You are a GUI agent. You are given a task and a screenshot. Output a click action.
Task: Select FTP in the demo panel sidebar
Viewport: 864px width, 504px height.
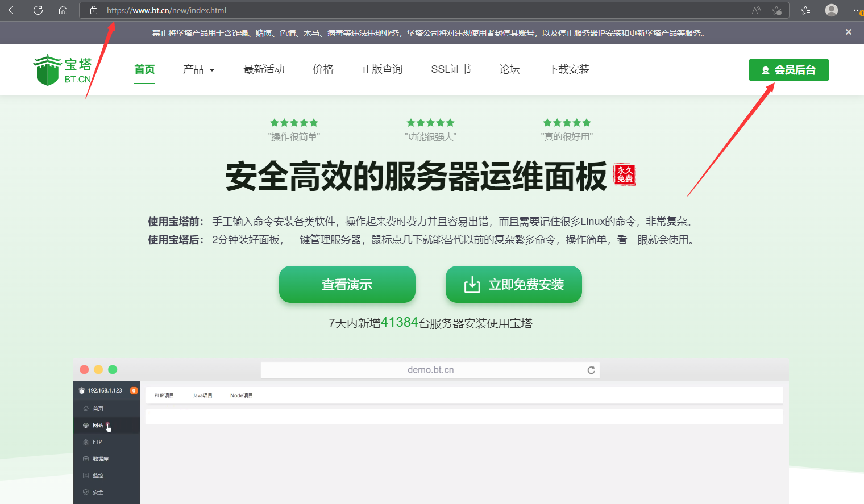tap(106, 441)
